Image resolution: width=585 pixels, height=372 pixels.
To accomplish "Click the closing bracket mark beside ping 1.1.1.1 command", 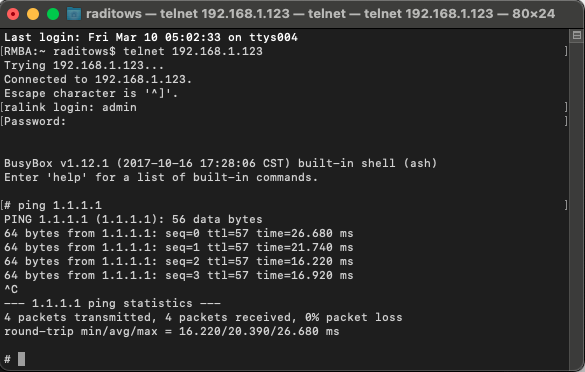I will [x=566, y=205].
